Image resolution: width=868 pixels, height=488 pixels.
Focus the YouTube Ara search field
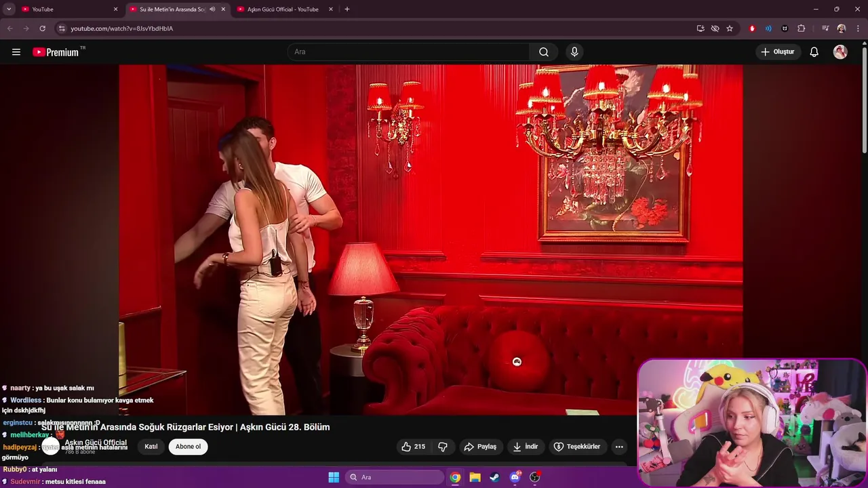408,52
